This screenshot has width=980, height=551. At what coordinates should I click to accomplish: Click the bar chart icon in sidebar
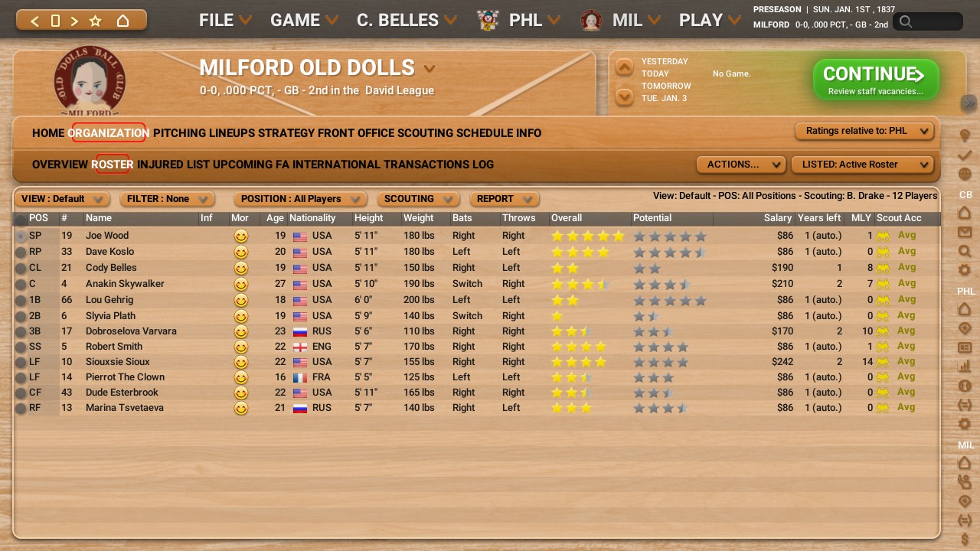(x=965, y=367)
